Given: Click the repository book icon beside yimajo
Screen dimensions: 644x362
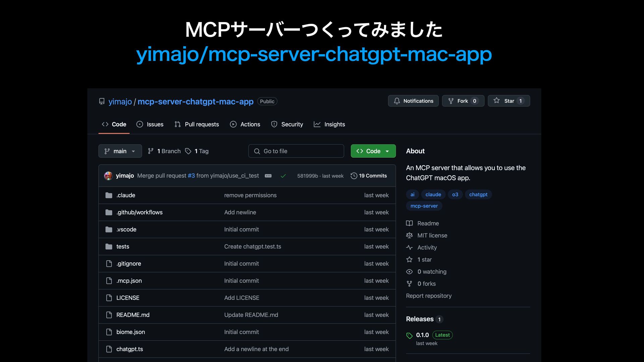Looking at the screenshot, I should pyautogui.click(x=102, y=101).
